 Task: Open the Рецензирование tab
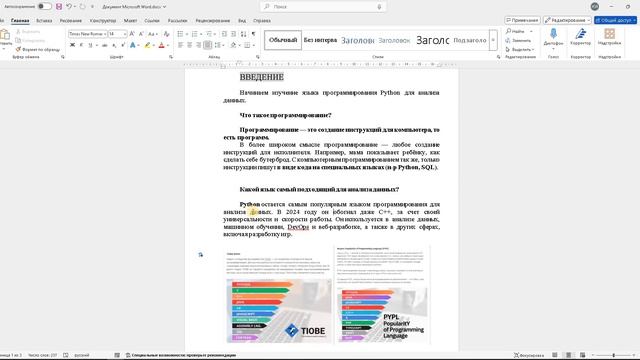click(213, 20)
